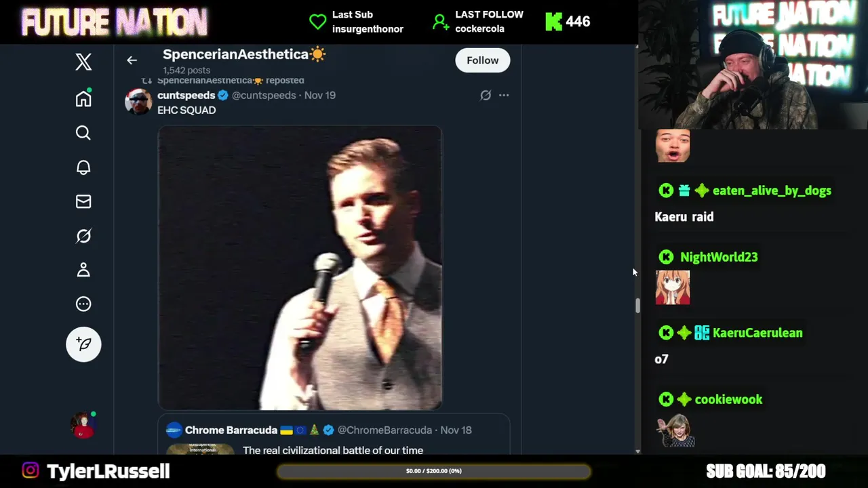Click the page scrollbar thumb

tap(637, 306)
